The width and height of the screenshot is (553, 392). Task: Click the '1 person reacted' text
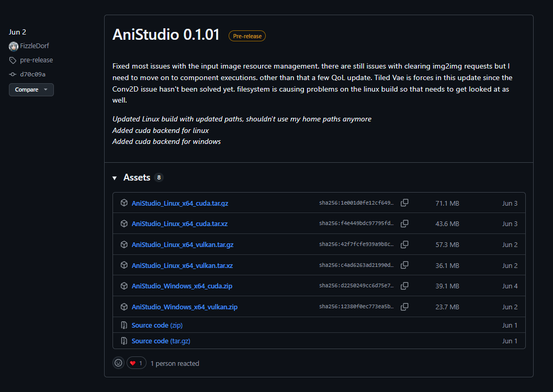(175, 363)
